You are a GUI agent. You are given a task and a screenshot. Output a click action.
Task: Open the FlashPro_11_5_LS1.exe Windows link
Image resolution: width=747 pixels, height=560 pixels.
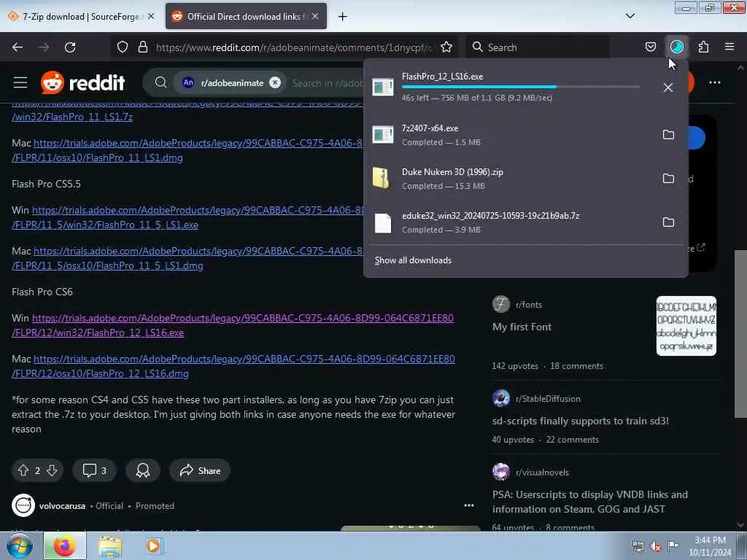pyautogui.click(x=188, y=217)
